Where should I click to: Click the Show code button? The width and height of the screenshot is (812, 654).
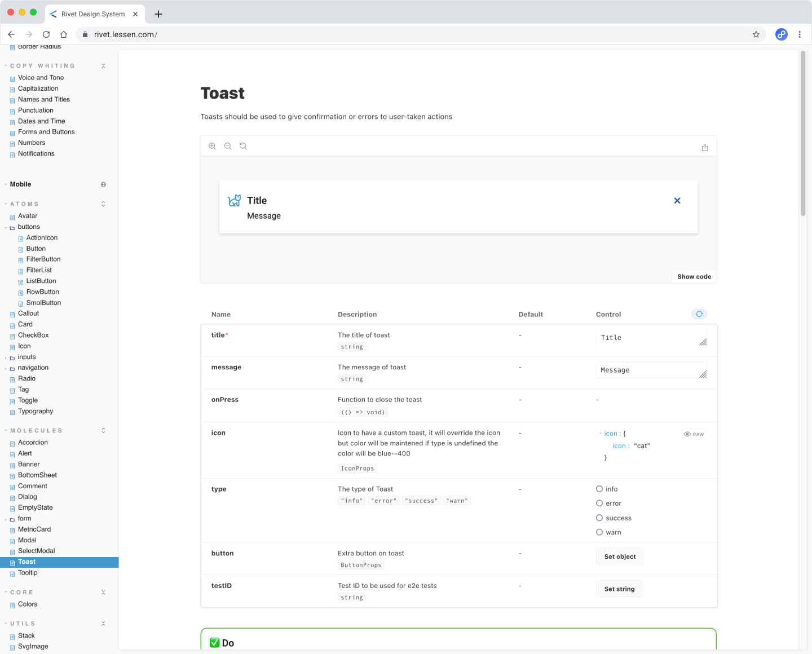coord(694,277)
